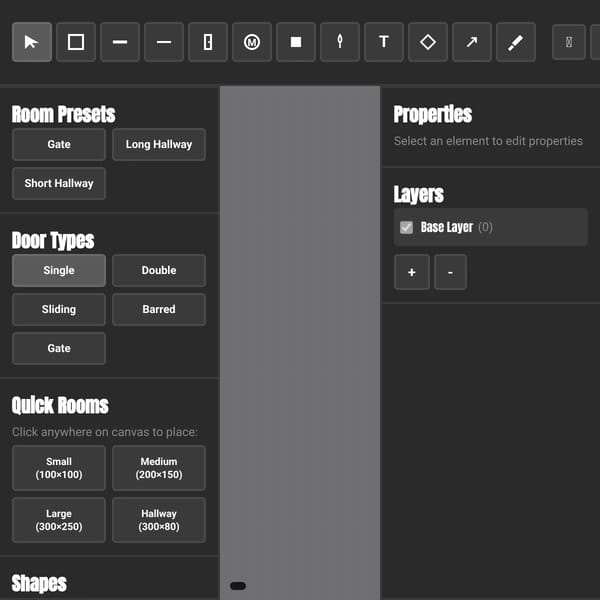This screenshot has height=600, width=600.
Task: Place a Small (100×100) quick room
Action: click(59, 468)
